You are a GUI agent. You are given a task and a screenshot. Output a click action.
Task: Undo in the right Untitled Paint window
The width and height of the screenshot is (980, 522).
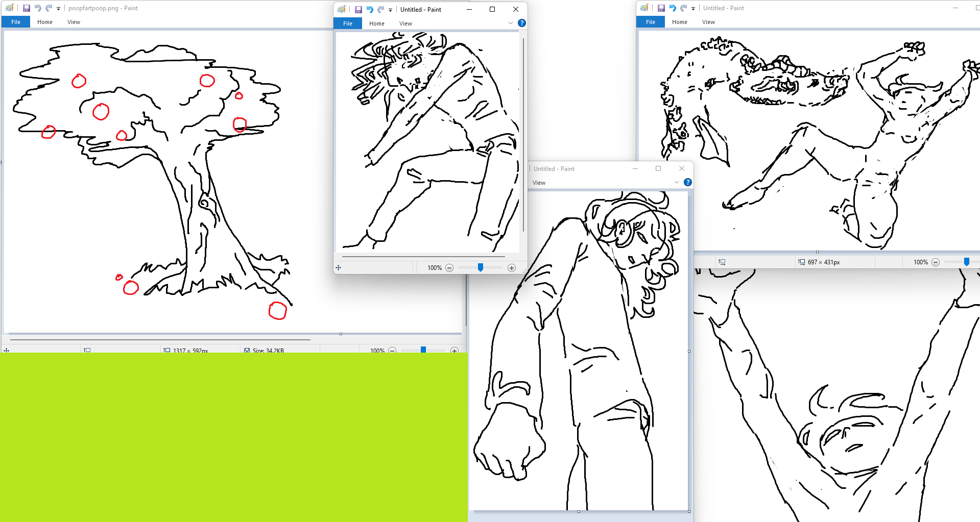point(673,8)
